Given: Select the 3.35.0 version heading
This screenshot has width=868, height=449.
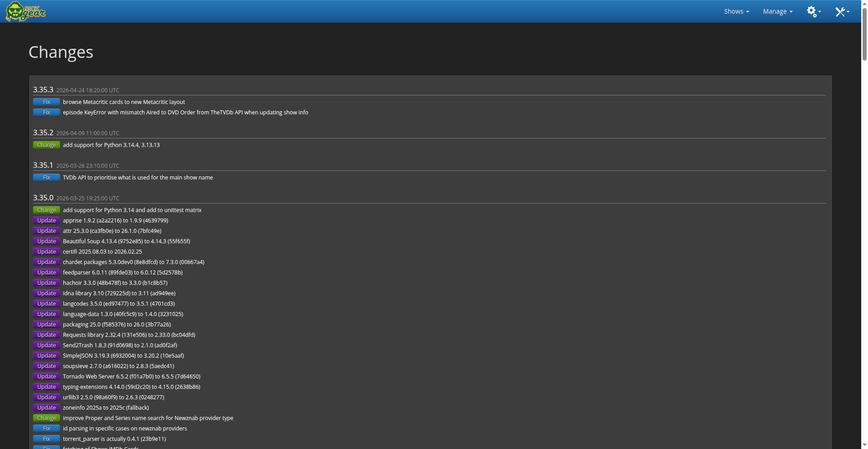Looking at the screenshot, I should (43, 198).
